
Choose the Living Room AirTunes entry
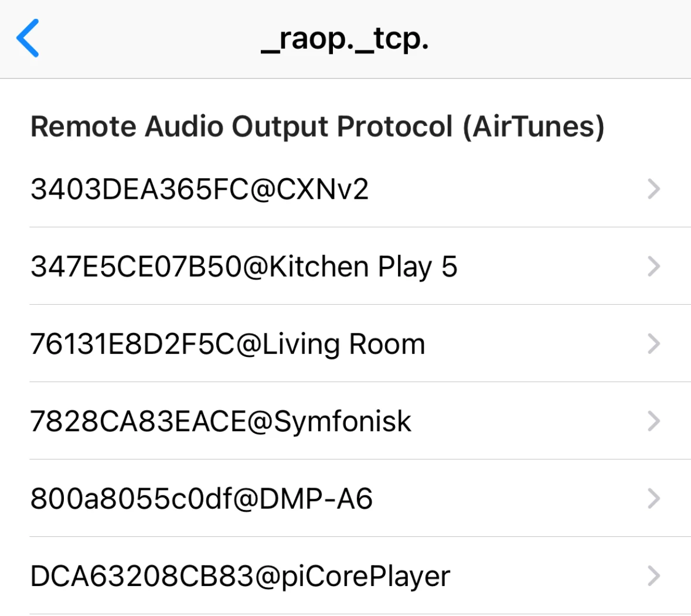[344, 344]
